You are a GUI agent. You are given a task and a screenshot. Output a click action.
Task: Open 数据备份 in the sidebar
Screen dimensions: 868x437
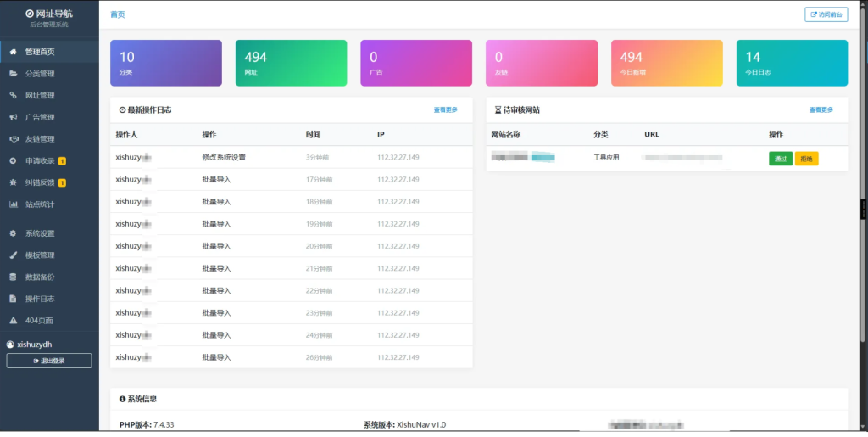coord(49,277)
